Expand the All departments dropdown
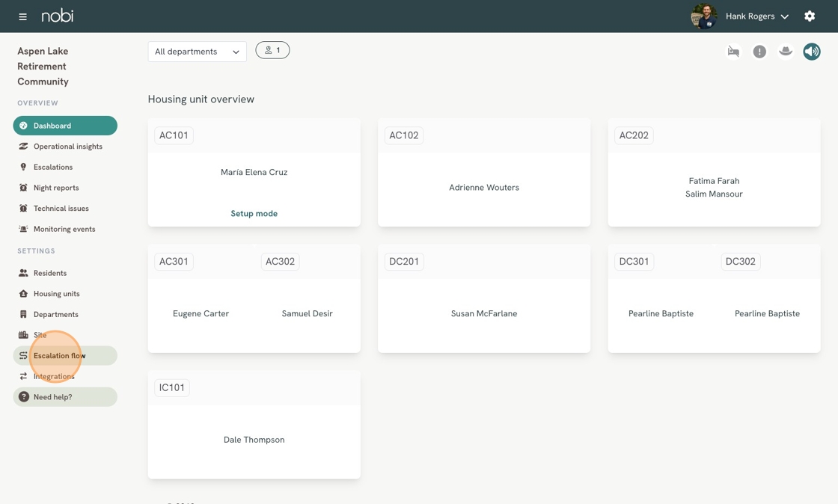838x504 pixels. (x=198, y=52)
